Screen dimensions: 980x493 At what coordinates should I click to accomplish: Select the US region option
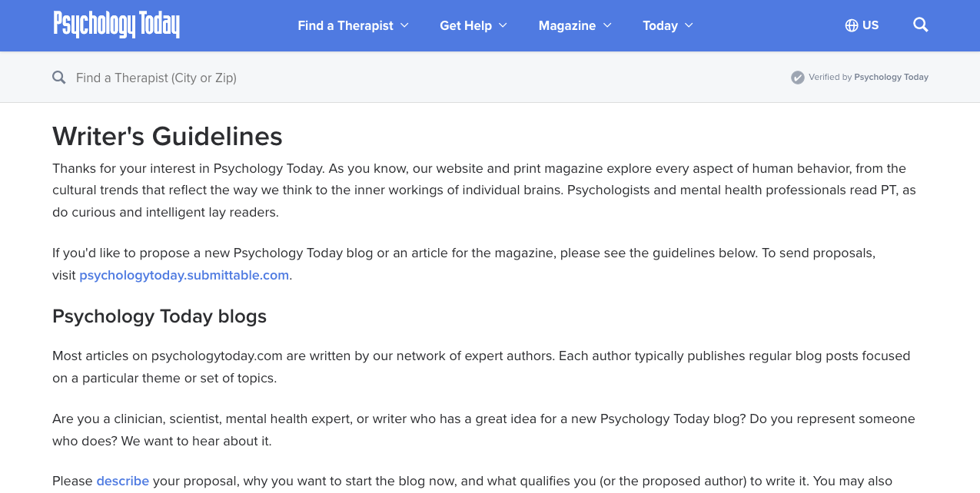pyautogui.click(x=862, y=25)
